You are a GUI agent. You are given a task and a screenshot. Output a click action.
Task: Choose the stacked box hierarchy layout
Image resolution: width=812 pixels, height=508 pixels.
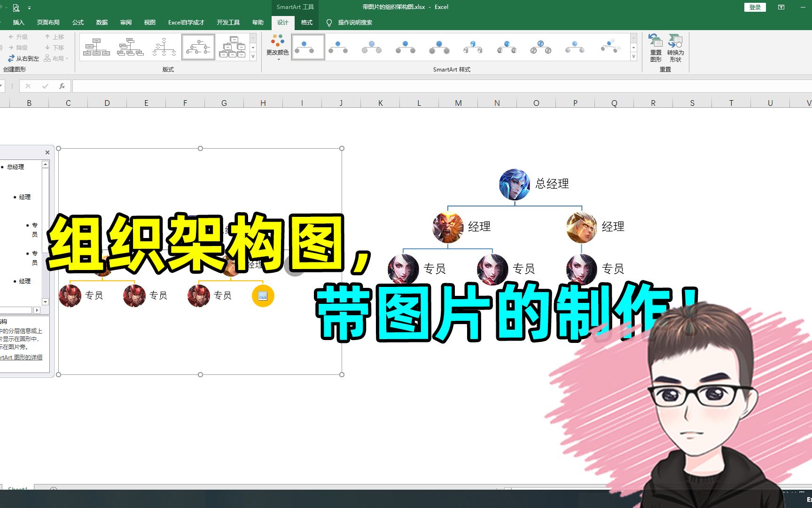[x=232, y=47]
